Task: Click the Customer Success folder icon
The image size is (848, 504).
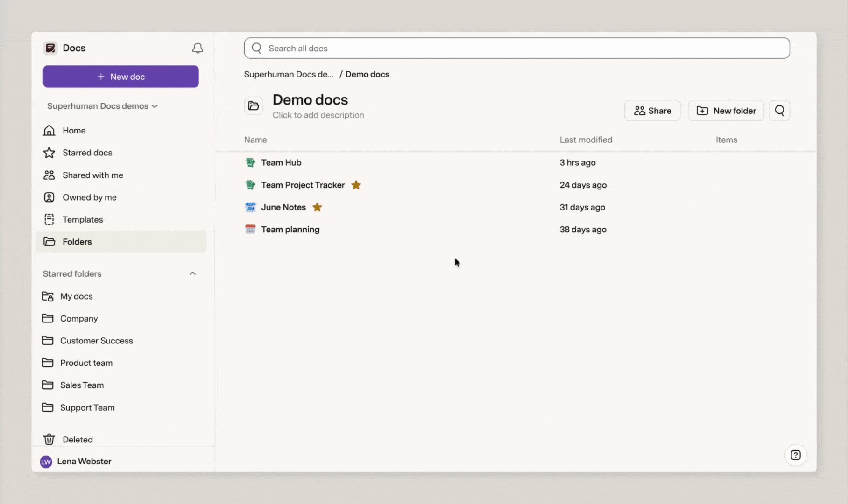Action: click(x=48, y=341)
